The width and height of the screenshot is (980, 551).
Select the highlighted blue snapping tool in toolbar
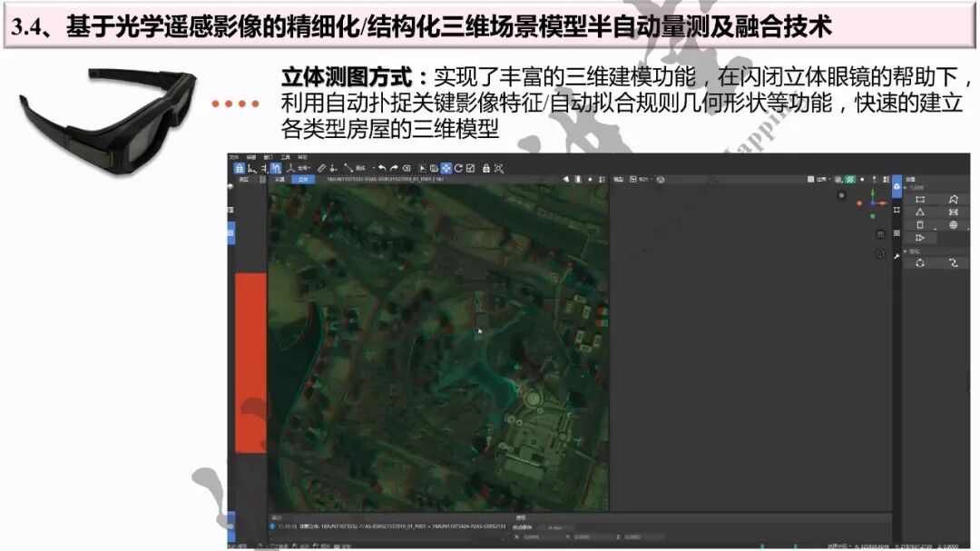pos(276,168)
